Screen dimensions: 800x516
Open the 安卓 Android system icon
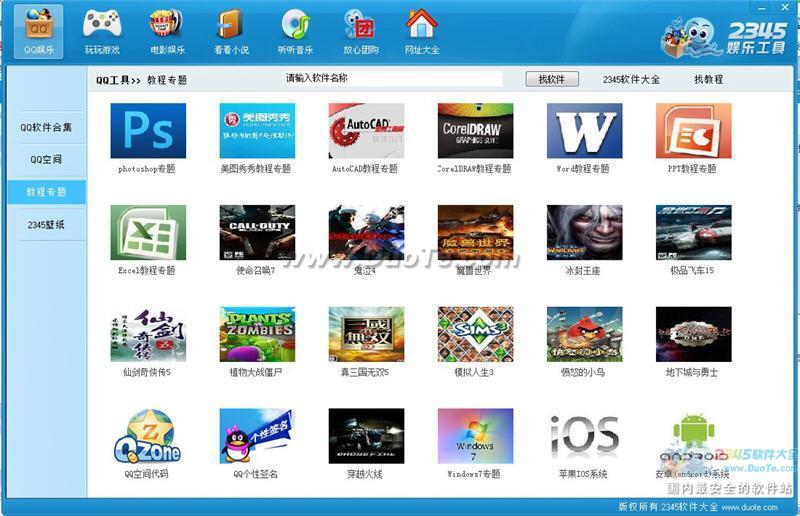click(694, 437)
